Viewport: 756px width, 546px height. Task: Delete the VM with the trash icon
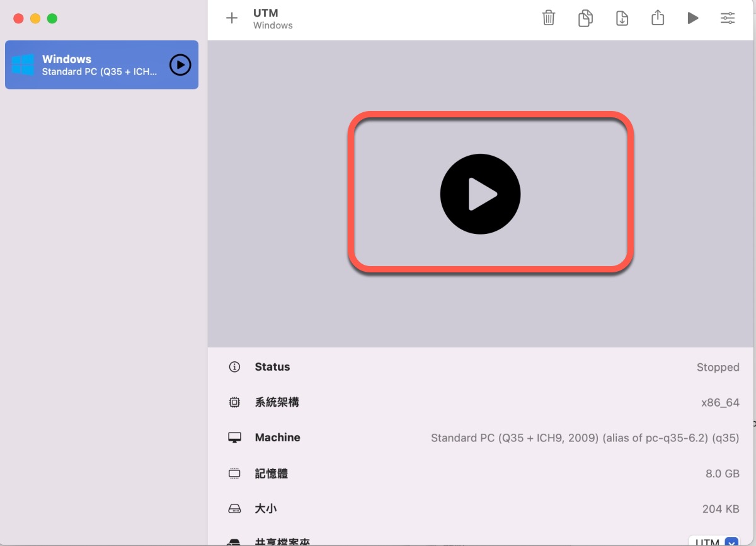point(549,18)
